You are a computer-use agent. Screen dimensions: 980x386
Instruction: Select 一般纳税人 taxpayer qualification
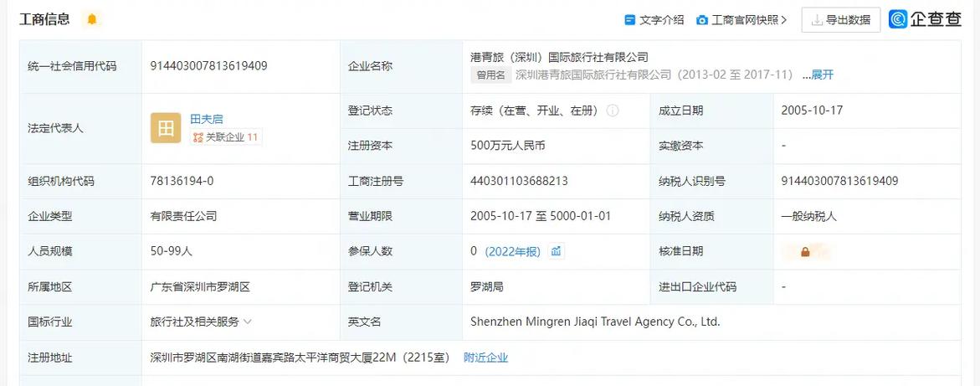click(x=808, y=217)
